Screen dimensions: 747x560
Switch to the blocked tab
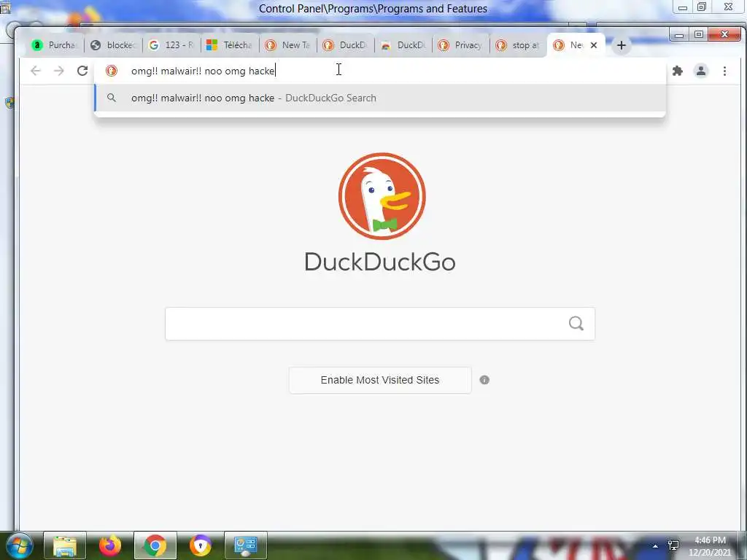click(113, 45)
